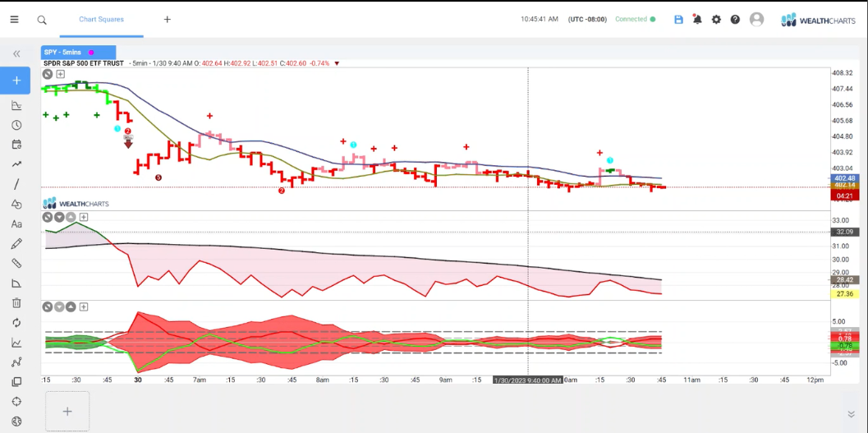This screenshot has width=868, height=433.
Task: Click the 28.42 indicator value label
Action: (845, 281)
